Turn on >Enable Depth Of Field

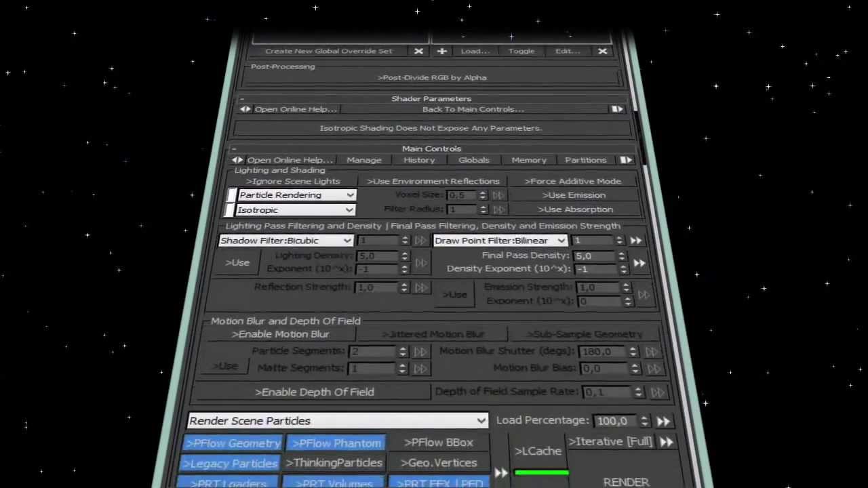pos(314,392)
